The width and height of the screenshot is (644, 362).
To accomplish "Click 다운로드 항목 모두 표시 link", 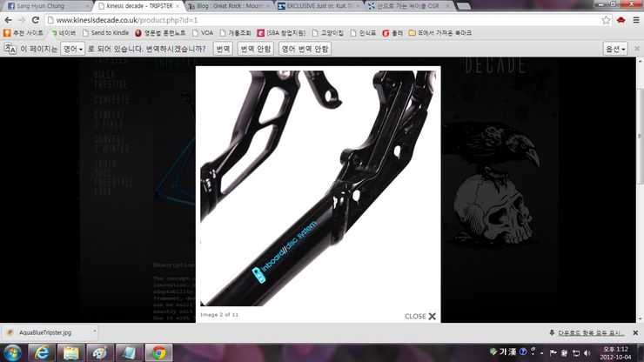I will point(591,332).
